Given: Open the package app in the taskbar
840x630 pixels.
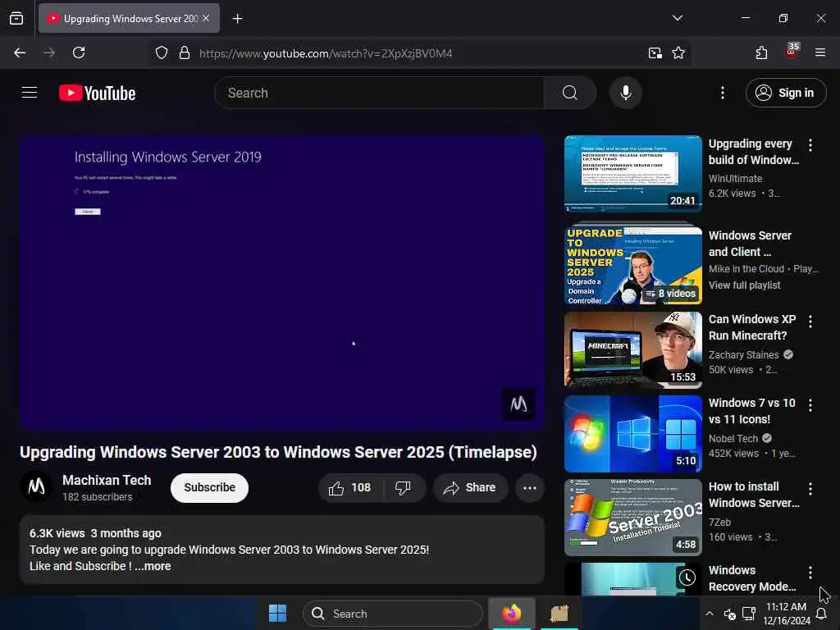Looking at the screenshot, I should tap(559, 613).
